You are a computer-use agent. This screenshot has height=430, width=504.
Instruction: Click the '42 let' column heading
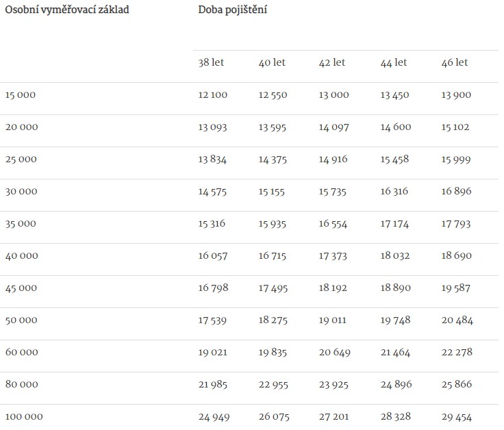333,62
